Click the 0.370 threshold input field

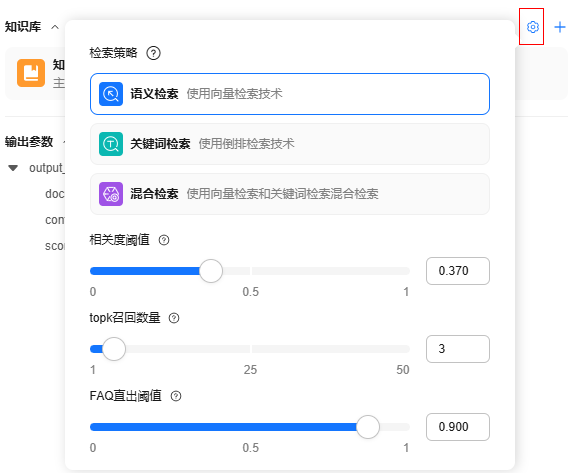[x=458, y=271]
